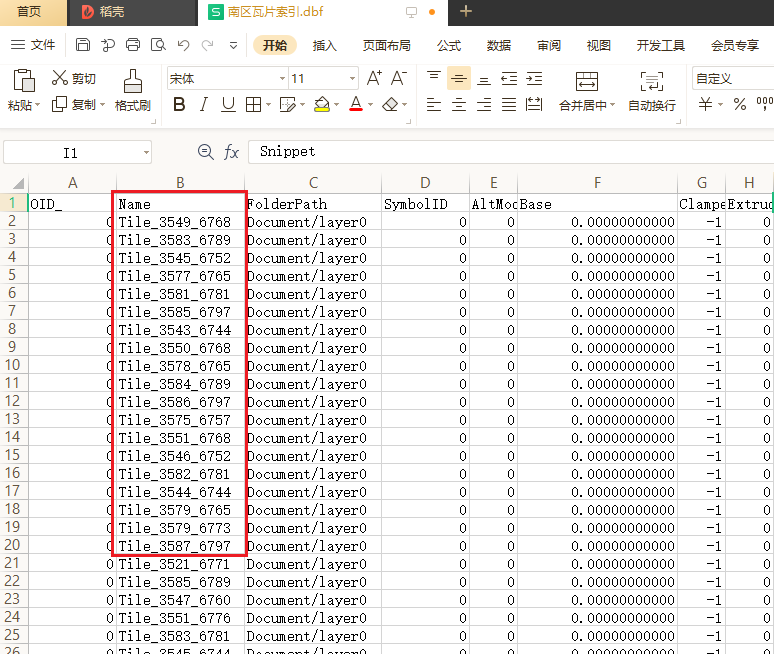Screen dimensions: 774x654
Task: Click the Save icon in quick toolbar
Action: (82, 45)
